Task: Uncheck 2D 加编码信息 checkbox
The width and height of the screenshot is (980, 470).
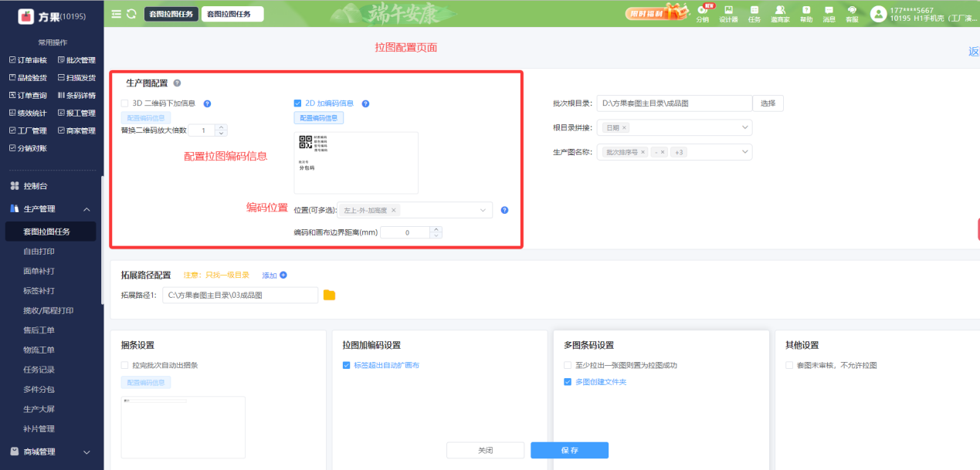Action: [297, 103]
